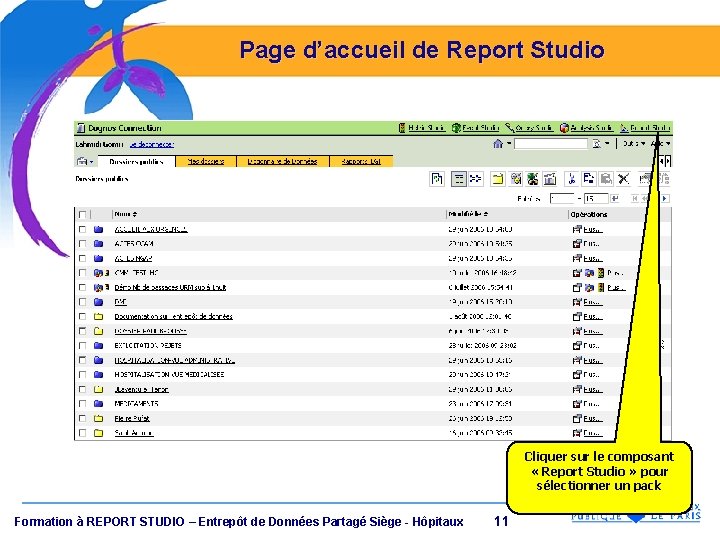720x540 pixels.
Task: Click the Delete X icon in the toolbar
Action: (x=623, y=179)
